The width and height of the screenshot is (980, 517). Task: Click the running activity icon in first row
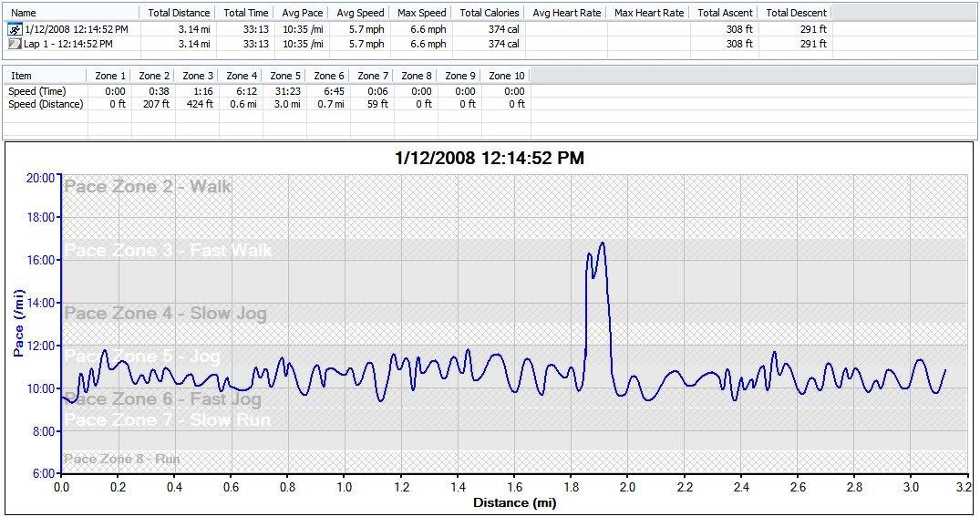[14, 29]
